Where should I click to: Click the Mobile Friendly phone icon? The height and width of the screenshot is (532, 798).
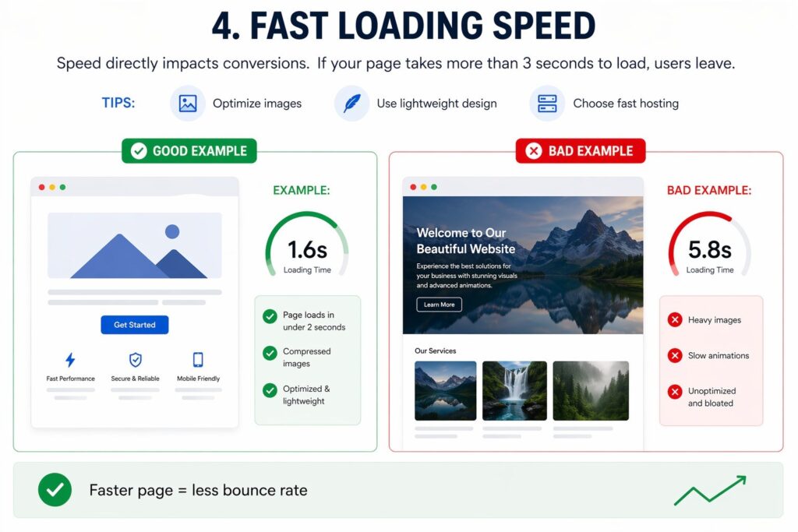198,360
